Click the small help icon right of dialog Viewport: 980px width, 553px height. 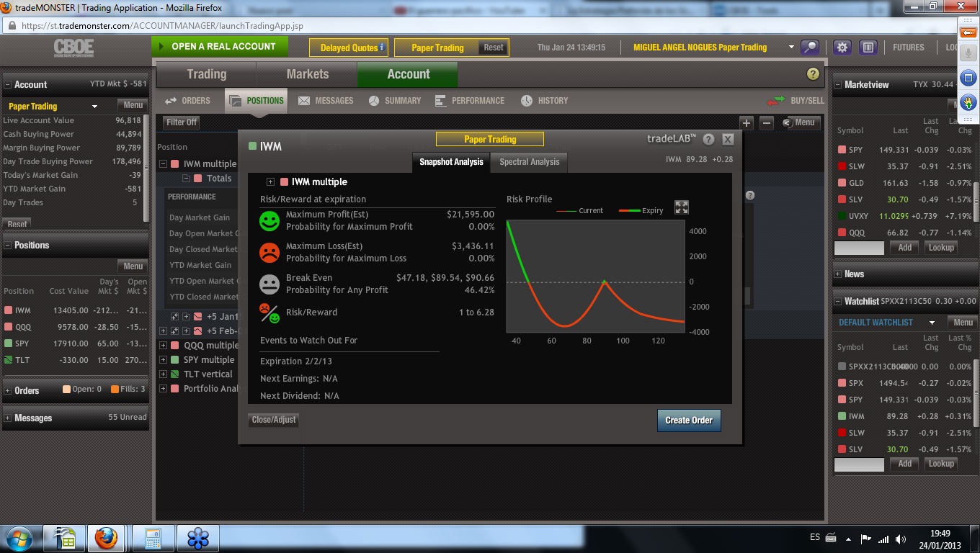[749, 195]
